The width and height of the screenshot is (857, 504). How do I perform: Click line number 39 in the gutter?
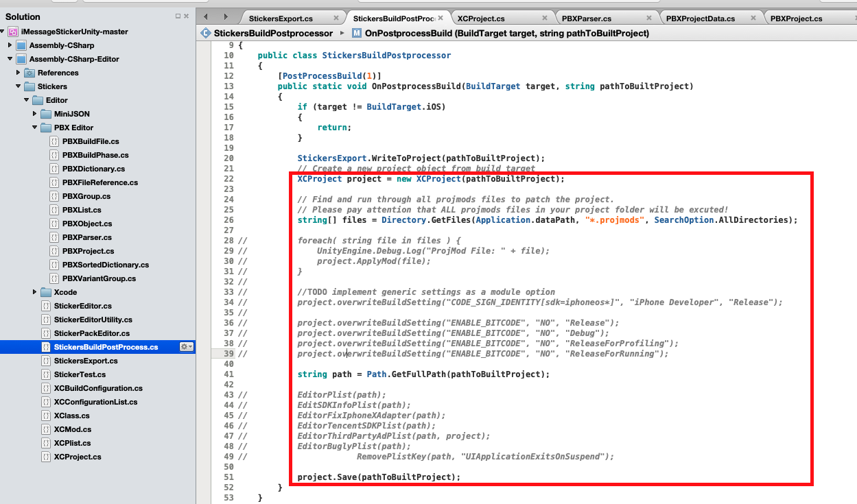228,353
